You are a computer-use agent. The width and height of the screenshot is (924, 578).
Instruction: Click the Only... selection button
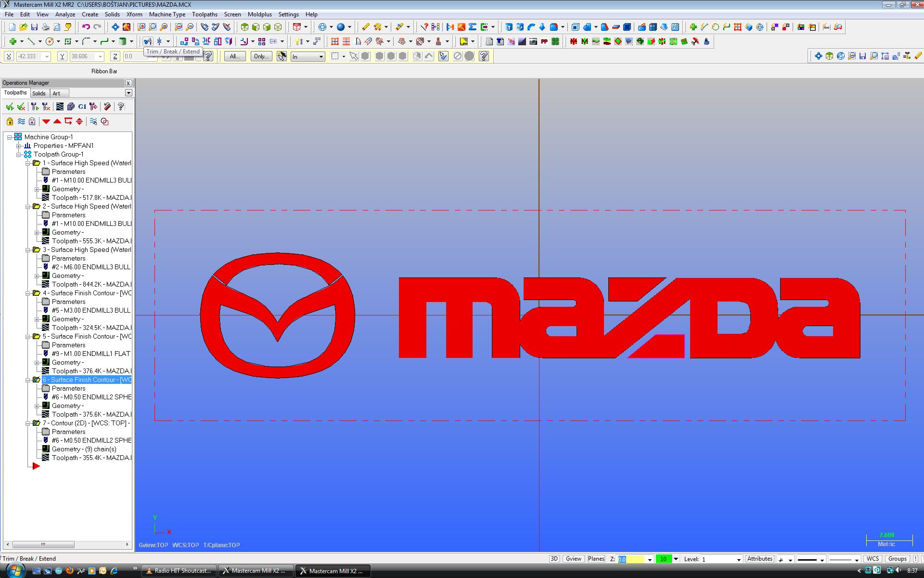[261, 56]
